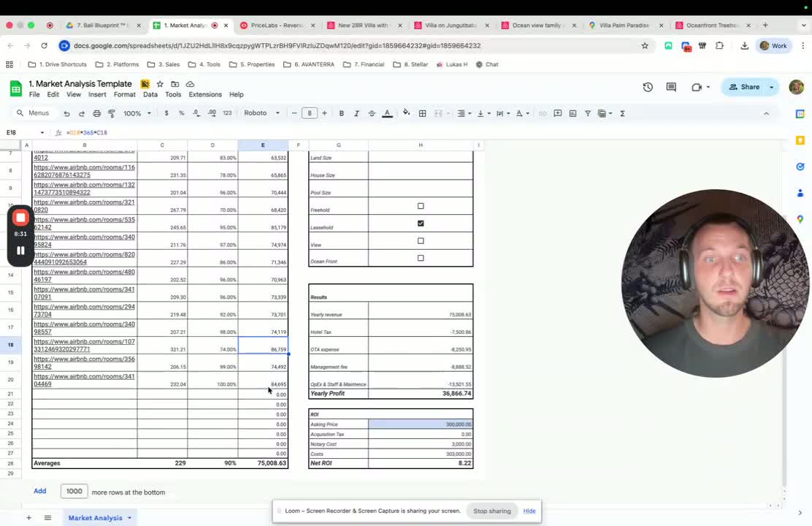
Task: Open the all sheets list icon
Action: pos(47,518)
